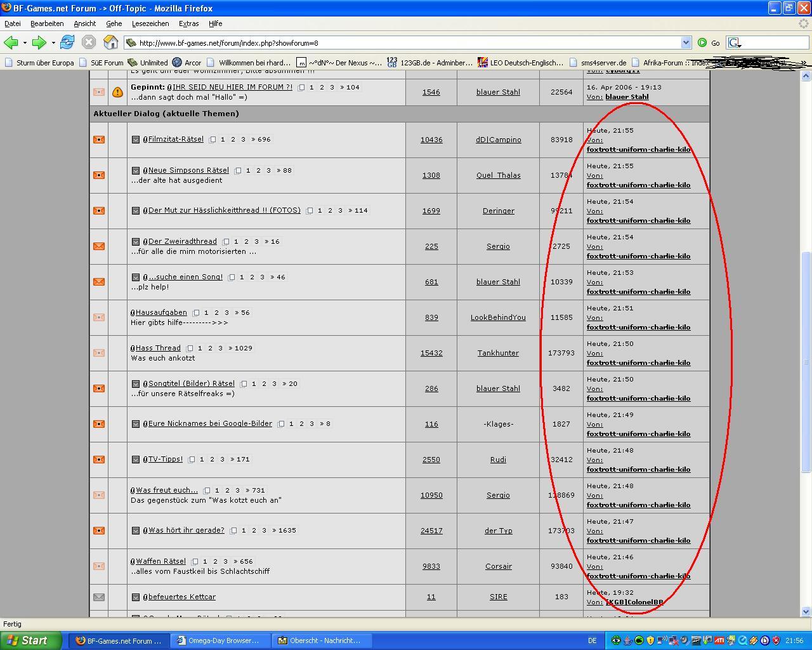The height and width of the screenshot is (650, 812).
Task: Click the ~^dN°~ Der Nexus bookmark
Action: (x=339, y=63)
